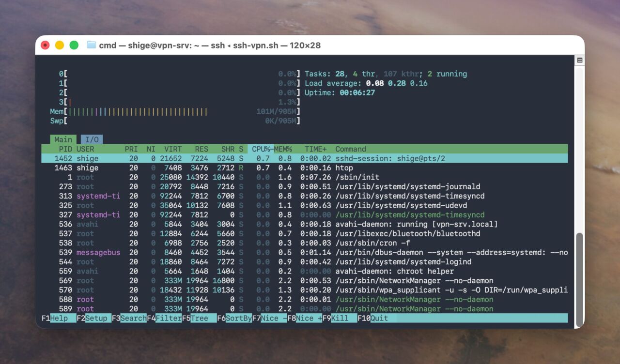Select the /usr/libexec/bluetooth/bluetoothd row
Viewport: 620px width, 364px height.
click(x=304, y=233)
